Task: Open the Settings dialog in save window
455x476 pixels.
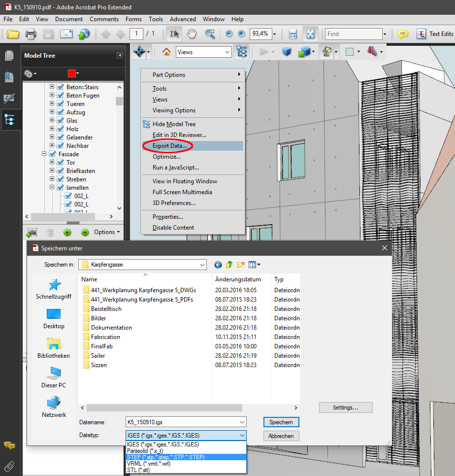Action: [345, 408]
